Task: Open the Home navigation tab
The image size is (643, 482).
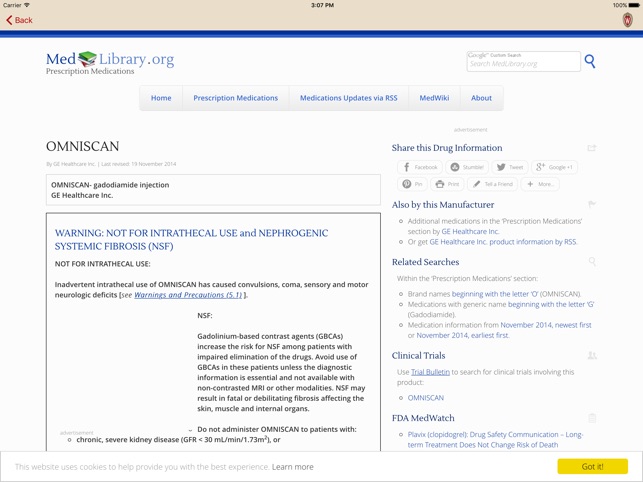Action: point(161,98)
